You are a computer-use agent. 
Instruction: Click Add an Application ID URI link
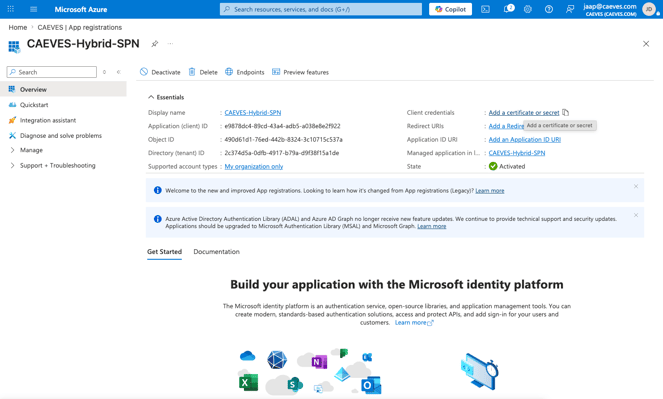click(525, 139)
